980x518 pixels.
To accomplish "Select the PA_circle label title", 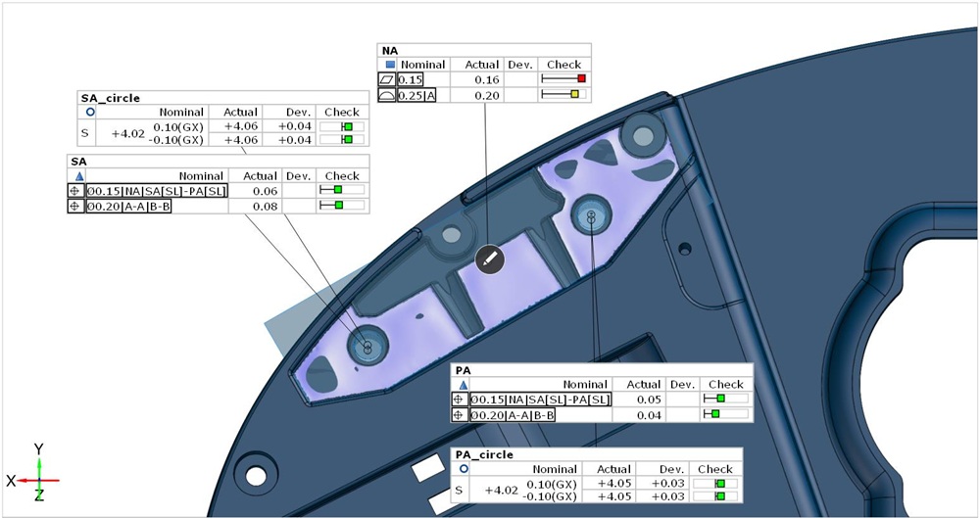I will pyautogui.click(x=486, y=455).
